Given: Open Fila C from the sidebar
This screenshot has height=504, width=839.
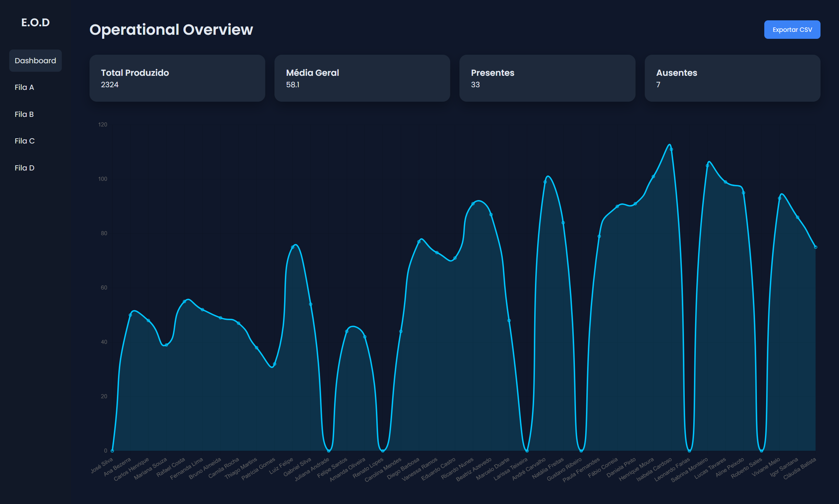Looking at the screenshot, I should click(x=24, y=141).
